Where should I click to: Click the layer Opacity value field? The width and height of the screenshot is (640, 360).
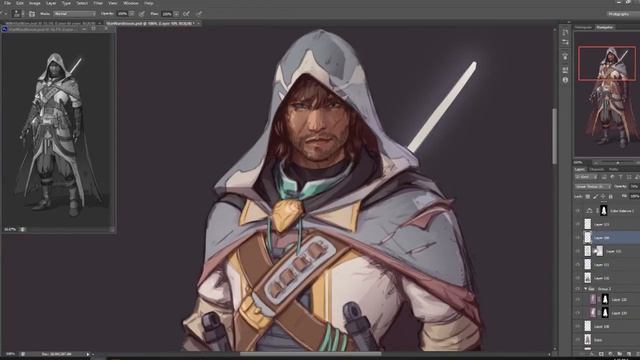[x=633, y=187]
